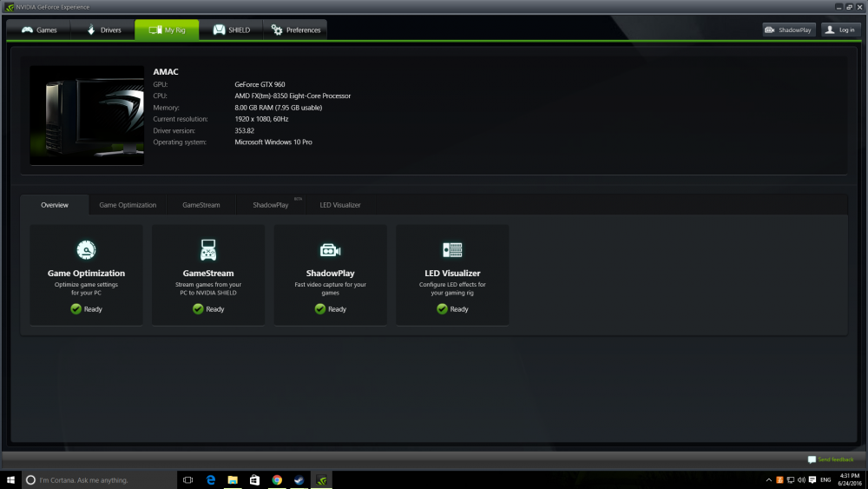The image size is (868, 489).
Task: Click the ShadowPlay camera icon in card
Action: (331, 250)
